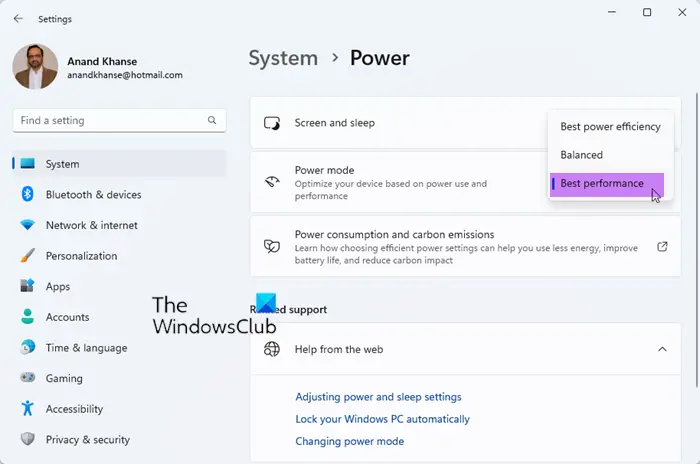
Task: Click the Power mode gauge icon
Action: coord(272,181)
